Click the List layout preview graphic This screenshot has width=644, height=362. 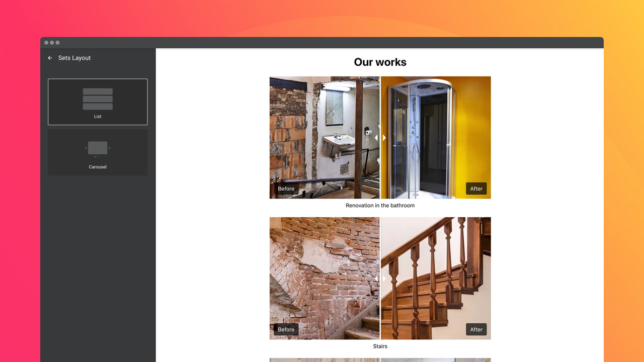pos(97,99)
